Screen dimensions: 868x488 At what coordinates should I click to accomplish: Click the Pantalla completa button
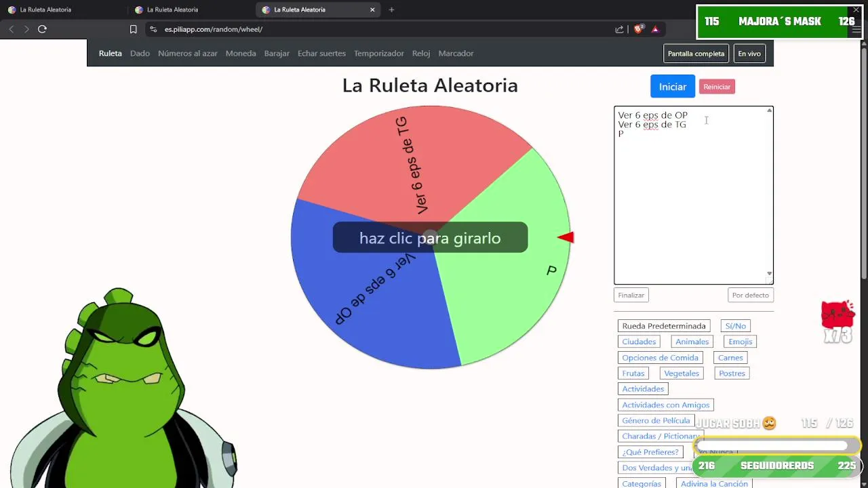696,54
